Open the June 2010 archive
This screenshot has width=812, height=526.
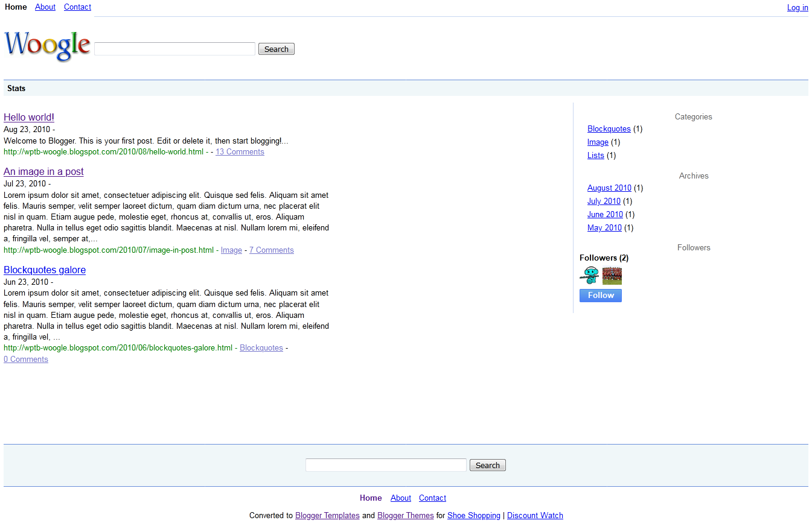click(x=605, y=215)
